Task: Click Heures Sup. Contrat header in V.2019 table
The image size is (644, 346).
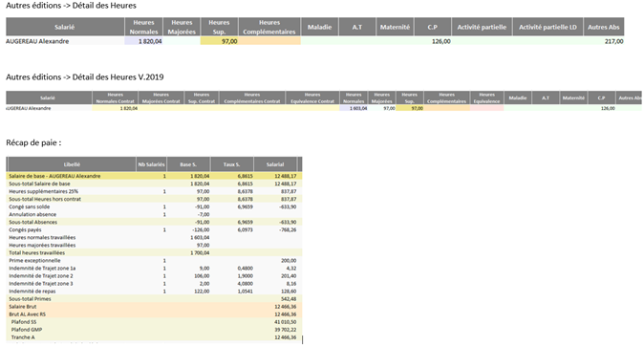Action: (202, 97)
